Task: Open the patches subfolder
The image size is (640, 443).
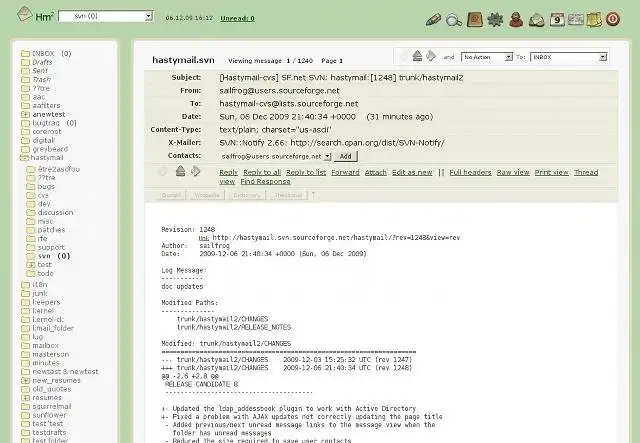Action: [51, 230]
